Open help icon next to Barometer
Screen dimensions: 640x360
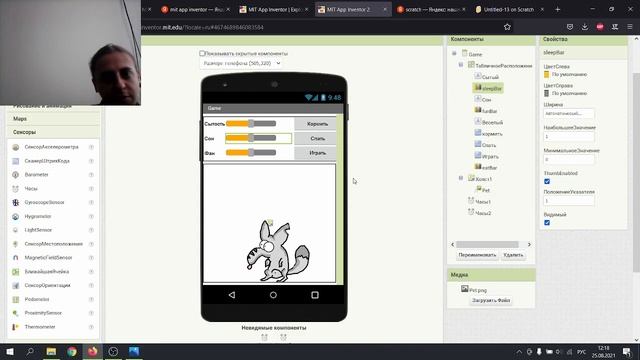(91, 175)
